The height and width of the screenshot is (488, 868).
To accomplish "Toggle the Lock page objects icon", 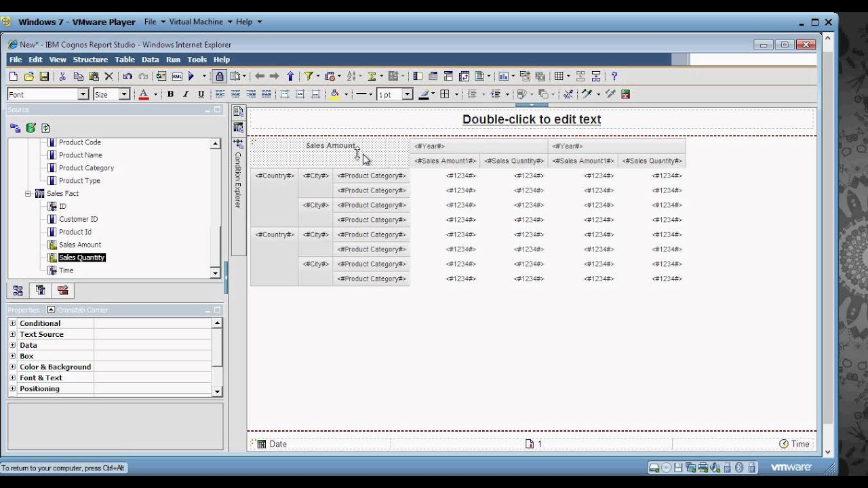I will point(219,77).
